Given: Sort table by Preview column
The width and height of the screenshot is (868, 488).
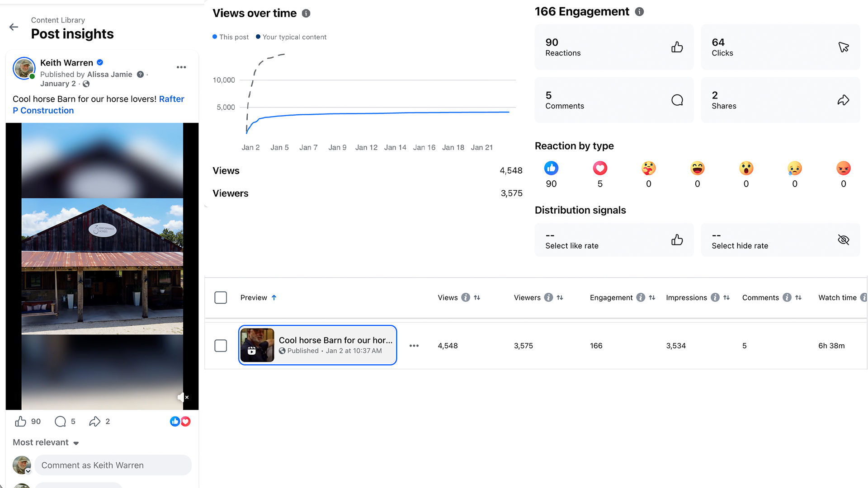Looking at the screenshot, I should point(258,298).
